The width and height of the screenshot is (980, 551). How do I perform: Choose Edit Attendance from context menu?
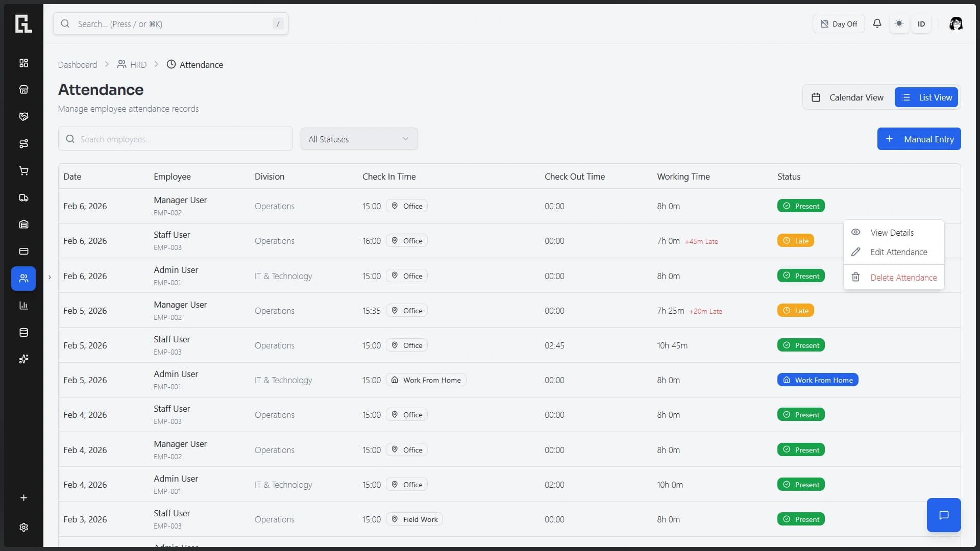click(894, 252)
